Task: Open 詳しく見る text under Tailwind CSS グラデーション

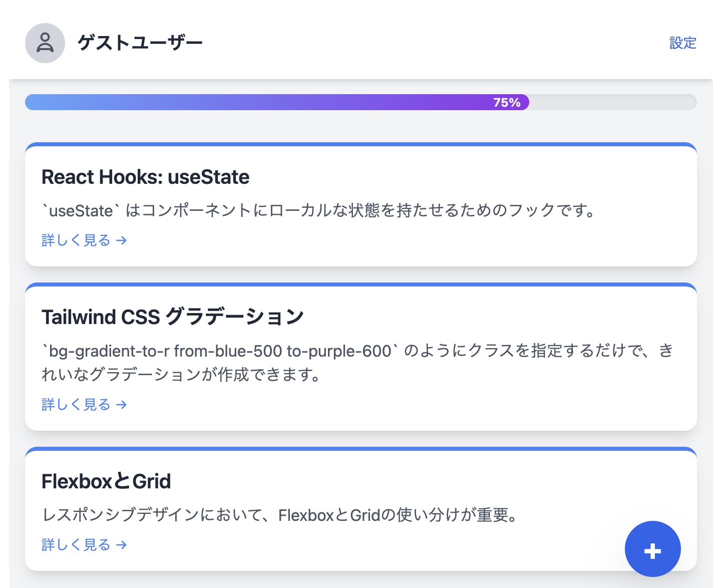Action: (76, 405)
